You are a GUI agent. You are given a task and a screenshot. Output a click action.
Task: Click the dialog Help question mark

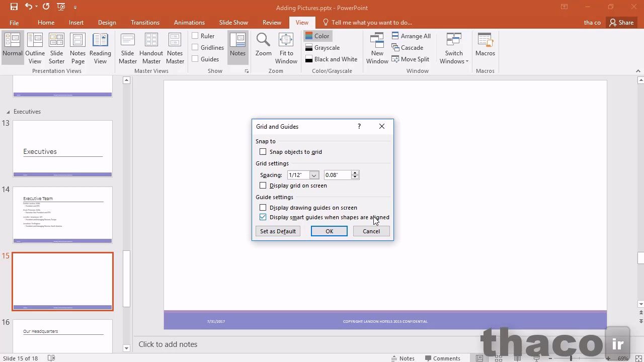coord(359,126)
